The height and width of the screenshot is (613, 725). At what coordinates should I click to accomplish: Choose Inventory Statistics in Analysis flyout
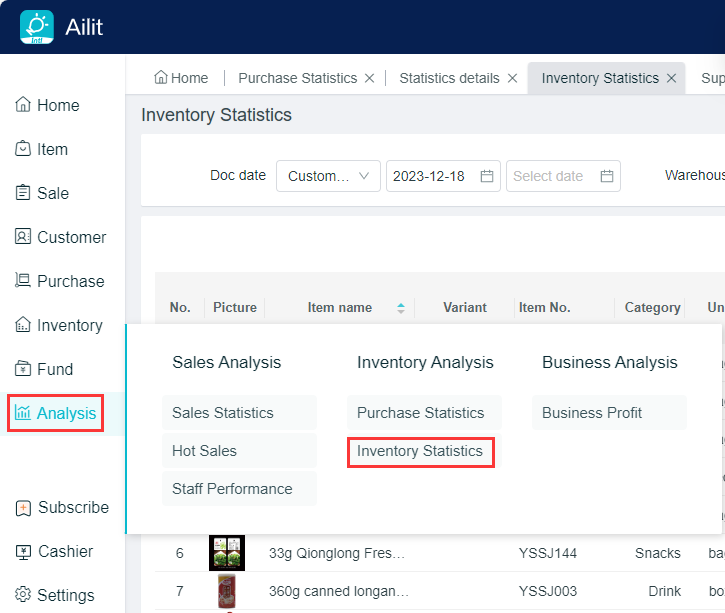(420, 451)
